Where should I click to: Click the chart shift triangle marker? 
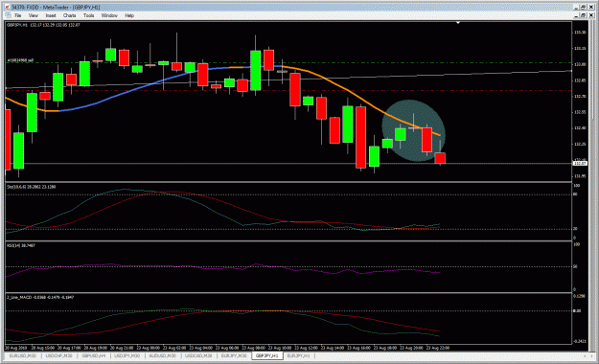pos(458,23)
